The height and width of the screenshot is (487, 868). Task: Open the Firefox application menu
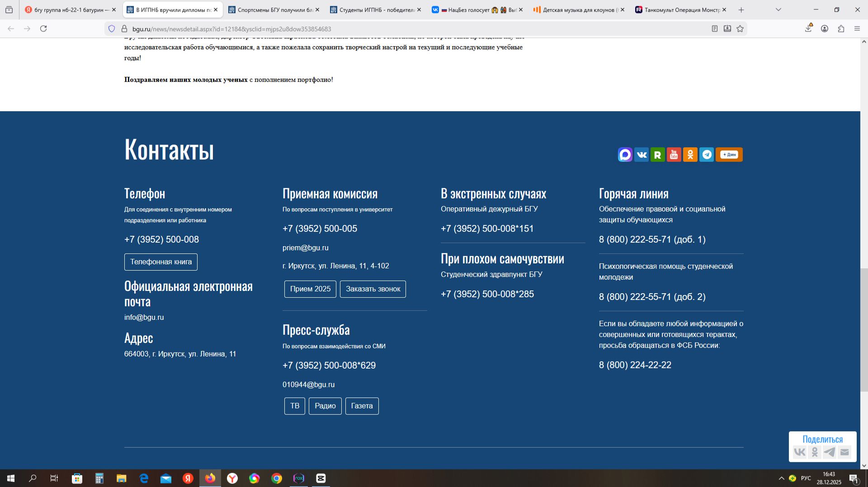857,28
